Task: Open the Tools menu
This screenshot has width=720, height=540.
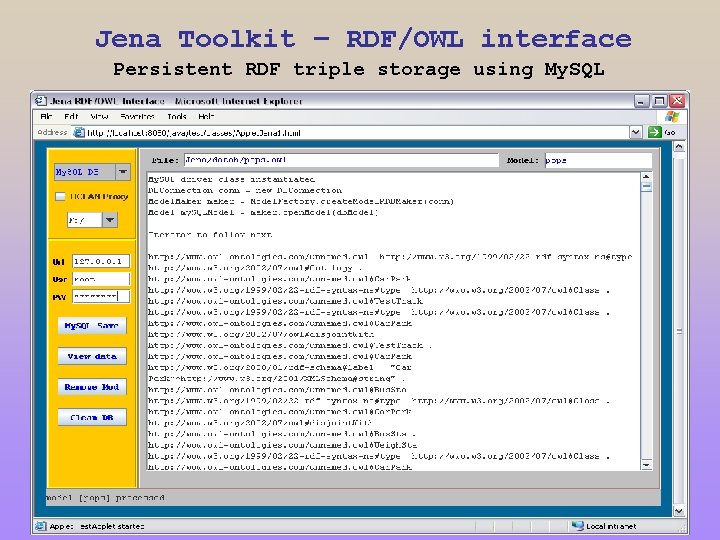Action: coord(176,117)
